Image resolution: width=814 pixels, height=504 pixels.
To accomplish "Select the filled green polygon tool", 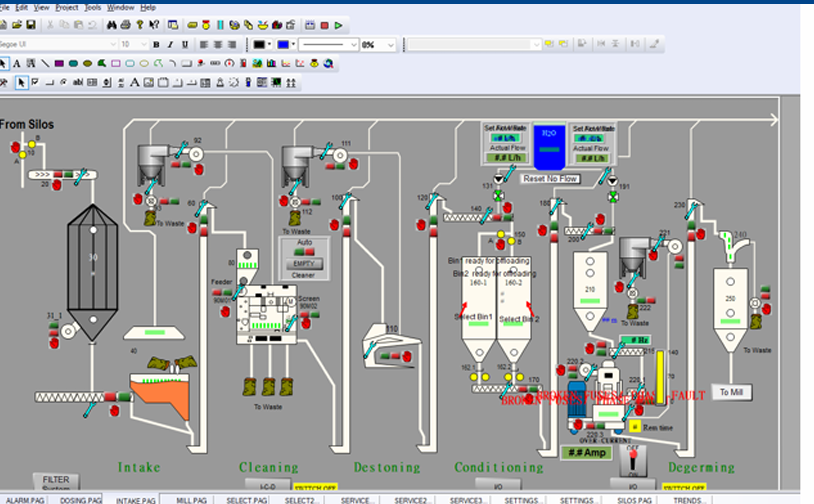I will click(x=102, y=63).
